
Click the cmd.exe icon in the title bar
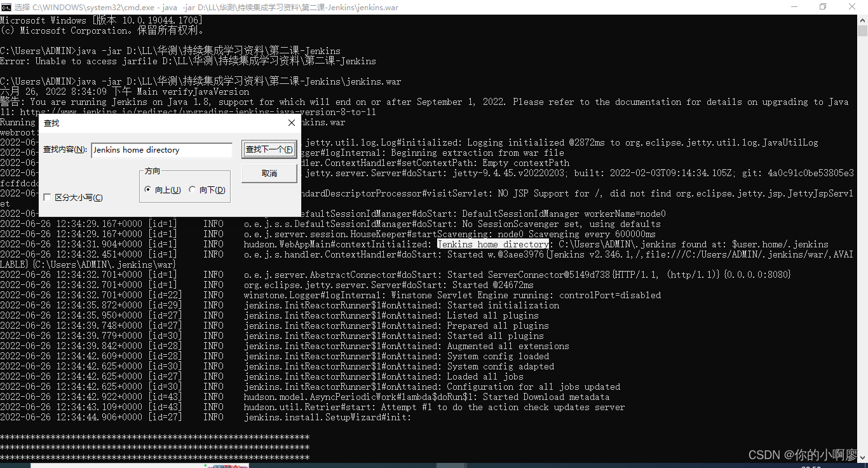(x=6, y=6)
